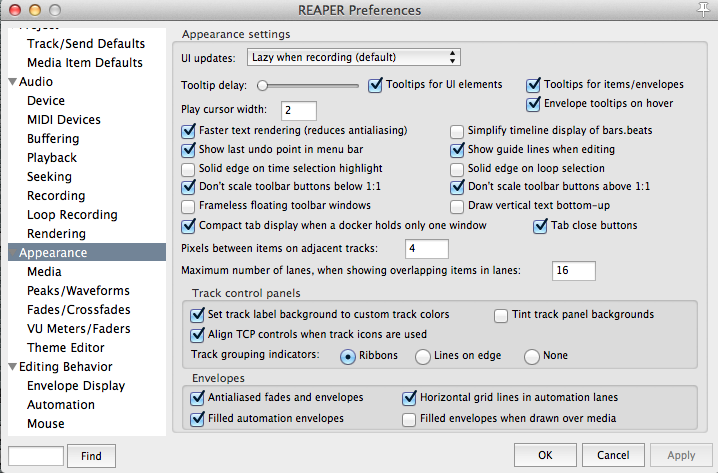This screenshot has width=718, height=473.
Task: Select the Appearance category
Action: pyautogui.click(x=87, y=252)
